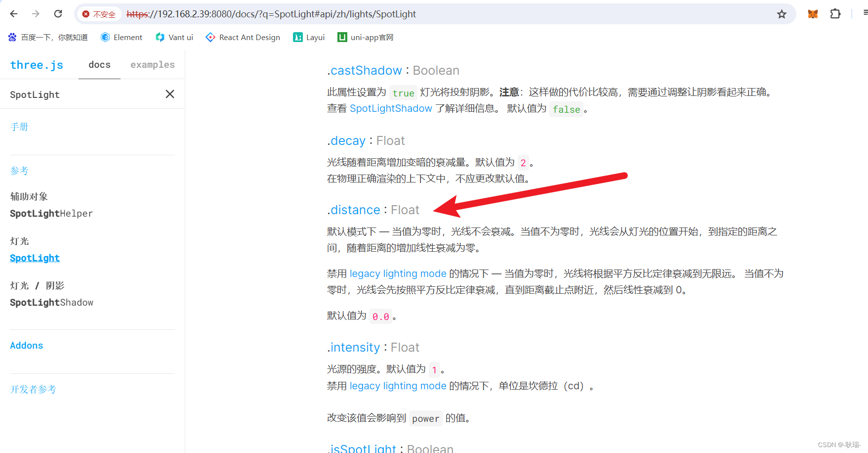Switch to the docs tab
Image resolution: width=868 pixels, height=453 pixels.
click(x=99, y=65)
